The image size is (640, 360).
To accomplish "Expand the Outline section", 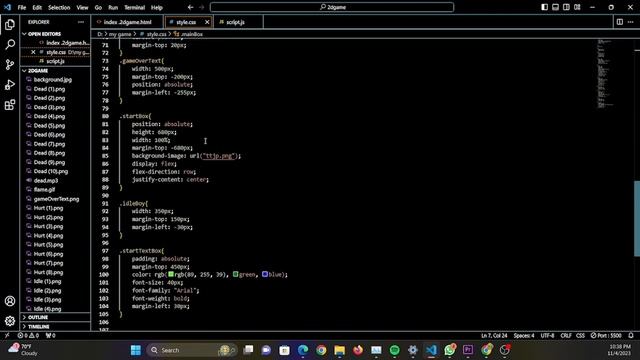I will [38, 317].
